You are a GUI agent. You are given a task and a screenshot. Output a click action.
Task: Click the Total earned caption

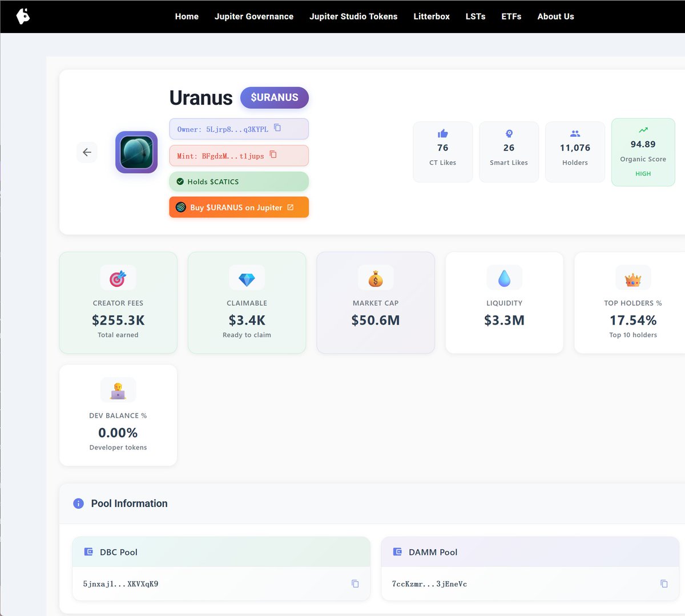point(118,335)
